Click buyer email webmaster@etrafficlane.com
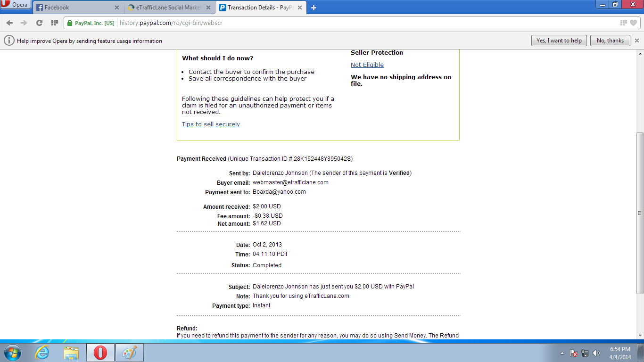The width and height of the screenshot is (644, 362). coord(290,182)
